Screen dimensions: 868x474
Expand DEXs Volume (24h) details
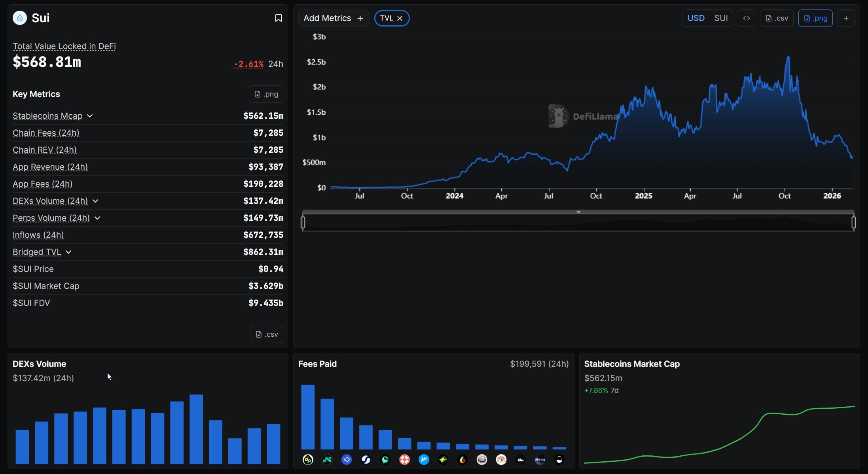point(95,201)
